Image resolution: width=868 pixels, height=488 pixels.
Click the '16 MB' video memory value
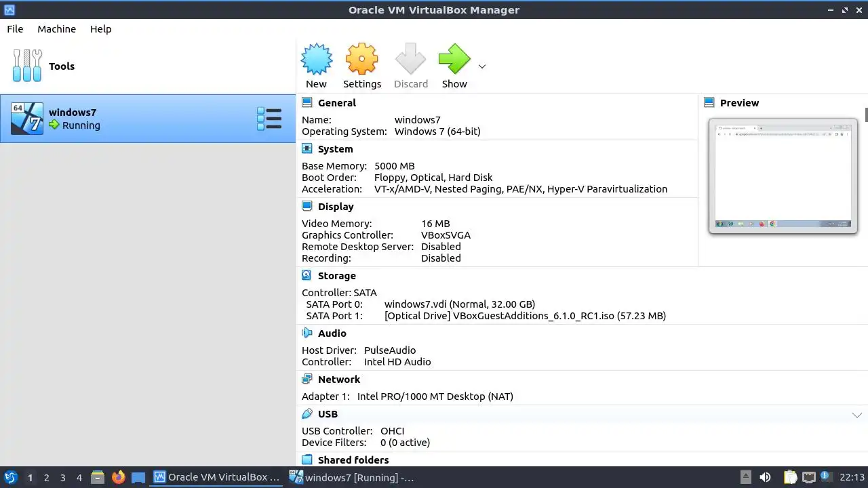(435, 224)
